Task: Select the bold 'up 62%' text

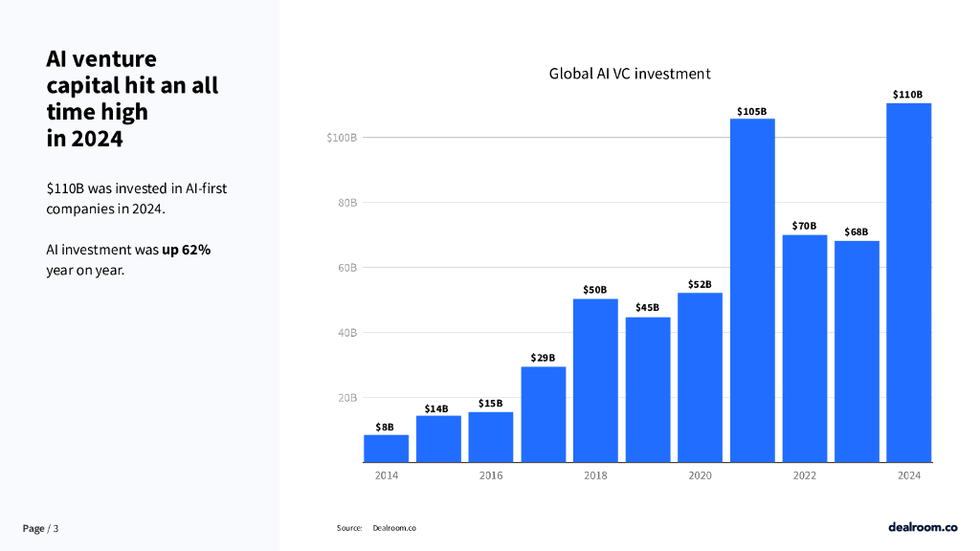Action: coord(186,249)
